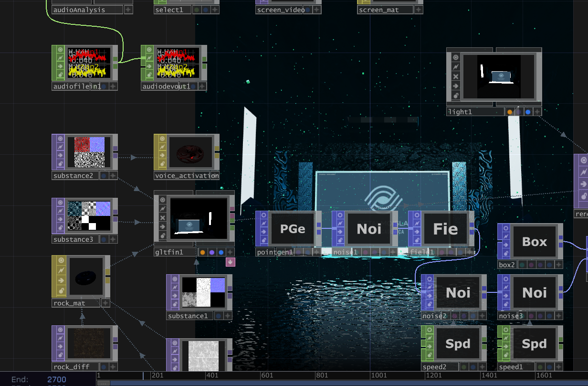The width and height of the screenshot is (588, 386).
Task: Click the blue flag circle under substance2
Action: pos(104,176)
